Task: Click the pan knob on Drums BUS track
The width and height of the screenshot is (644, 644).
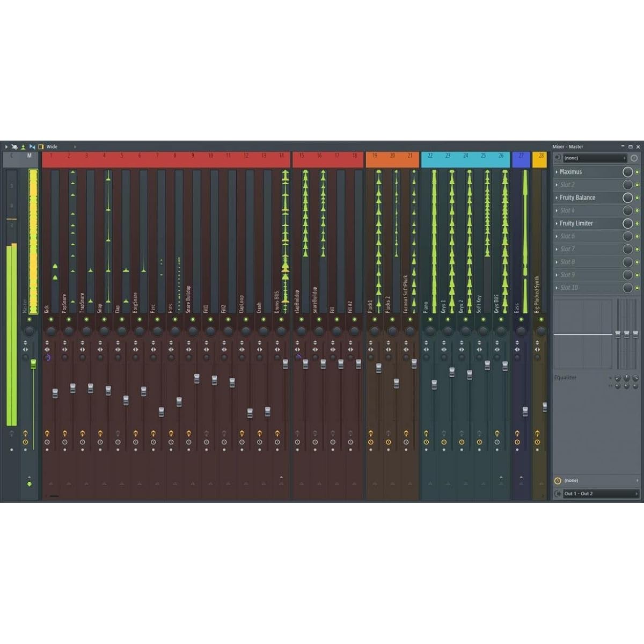Action: pyautogui.click(x=281, y=330)
